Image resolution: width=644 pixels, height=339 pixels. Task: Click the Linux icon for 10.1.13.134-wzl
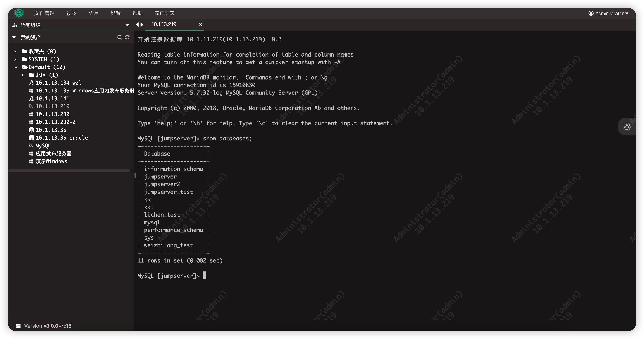tap(31, 83)
